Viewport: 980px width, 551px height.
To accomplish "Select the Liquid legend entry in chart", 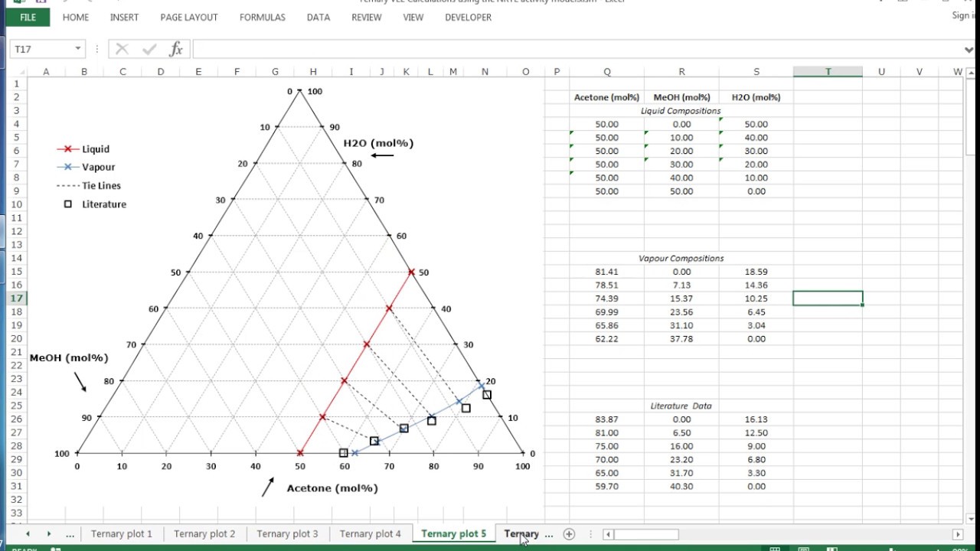I will pyautogui.click(x=83, y=149).
